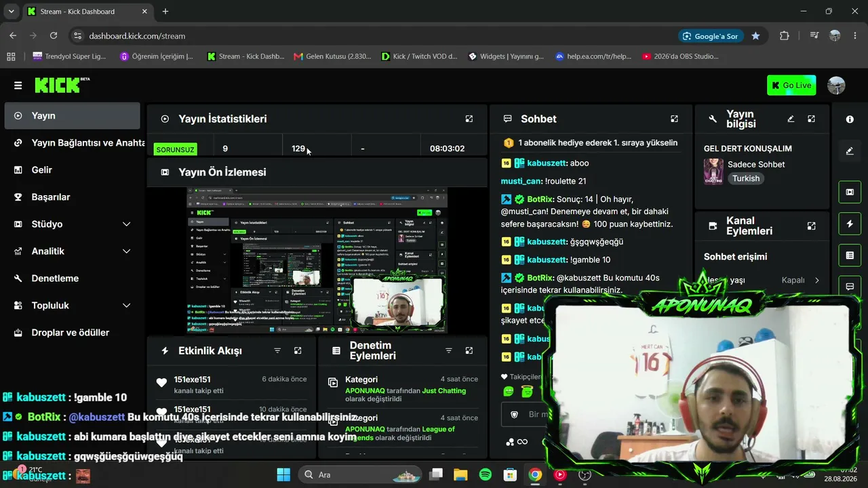Open Denetleme in the sidebar
This screenshot has width=868, height=488.
pyautogui.click(x=72, y=279)
